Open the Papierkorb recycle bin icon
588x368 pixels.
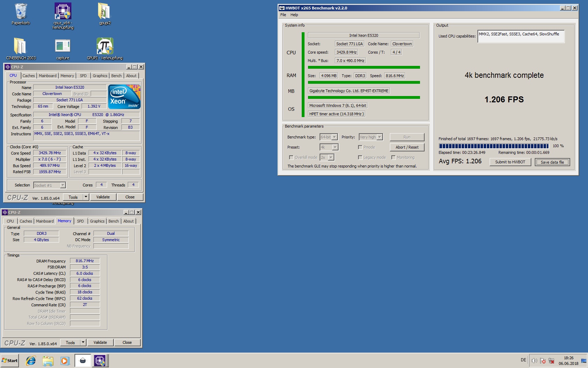pyautogui.click(x=21, y=14)
